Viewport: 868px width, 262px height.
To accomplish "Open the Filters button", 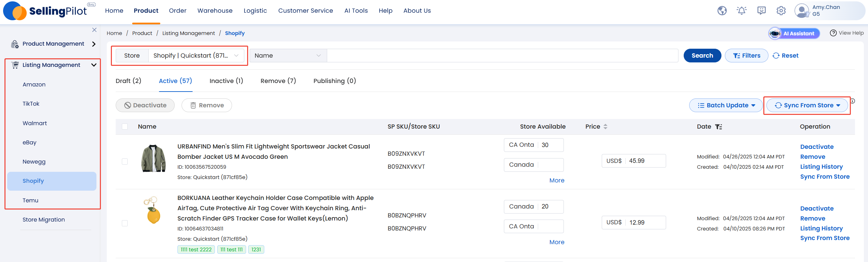I will tap(747, 56).
